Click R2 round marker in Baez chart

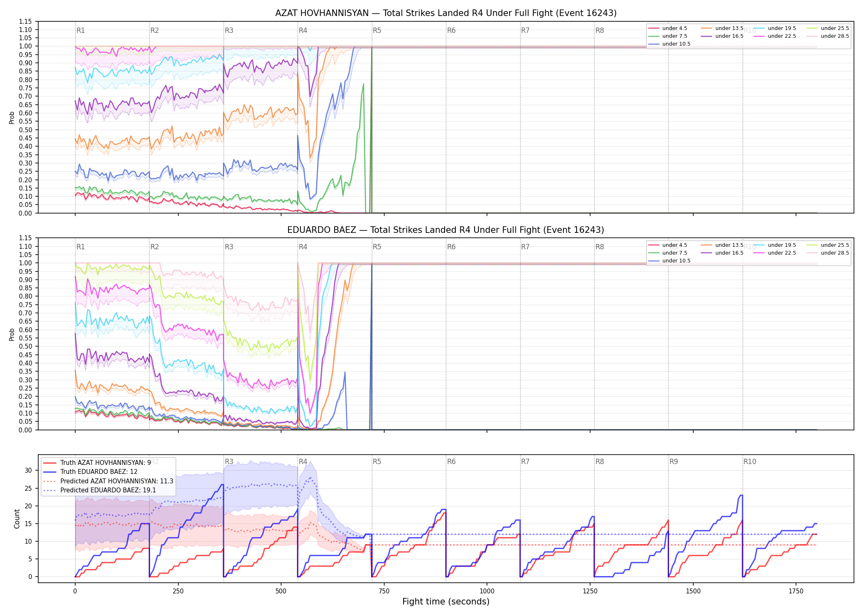click(155, 247)
